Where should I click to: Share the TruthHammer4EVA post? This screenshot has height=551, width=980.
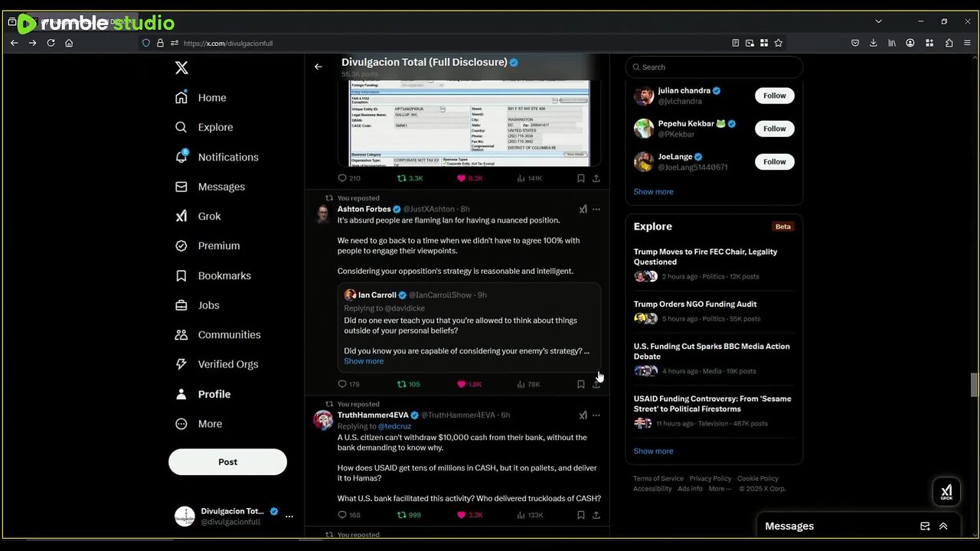point(596,515)
